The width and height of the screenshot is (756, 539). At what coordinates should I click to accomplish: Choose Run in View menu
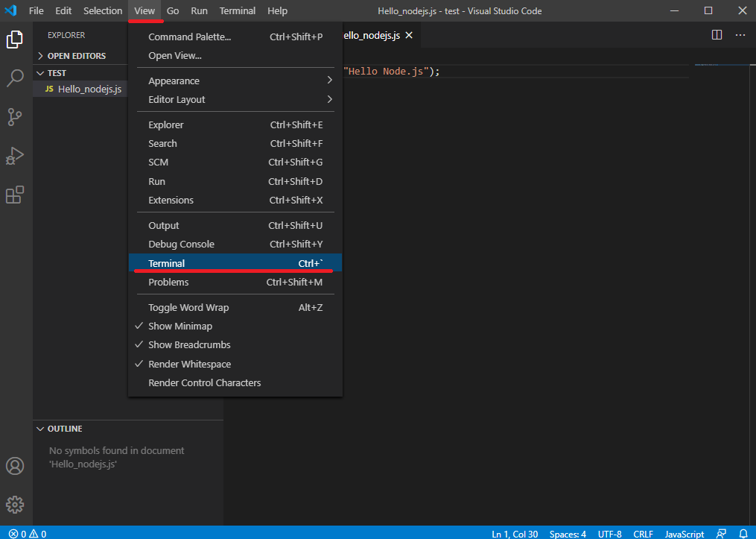tap(235, 181)
